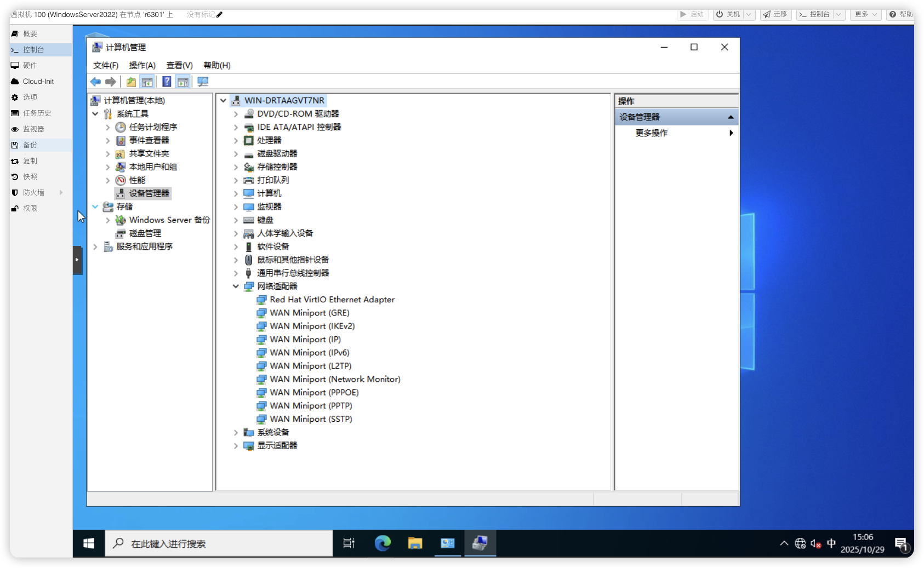Viewport: 924px width, 568px height.
Task: Click the Windows Start button
Action: point(89,543)
